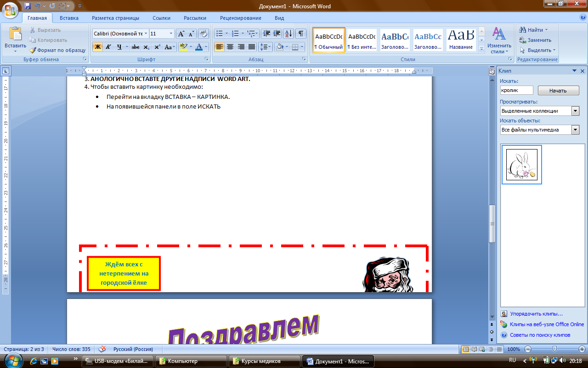This screenshot has height=368, width=588.
Task: Select the rabbit clip art thumbnail
Action: (522, 165)
